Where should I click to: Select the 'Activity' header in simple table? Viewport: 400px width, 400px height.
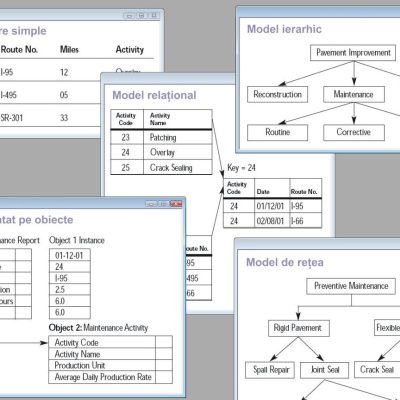(x=130, y=50)
